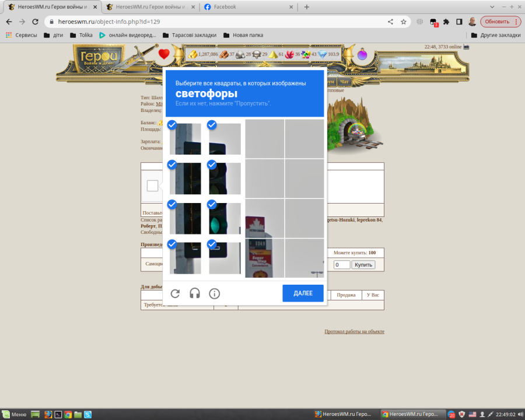Viewport: 525px width, 420px height.
Task: Share this page using the share icon
Action: pyautogui.click(x=390, y=22)
